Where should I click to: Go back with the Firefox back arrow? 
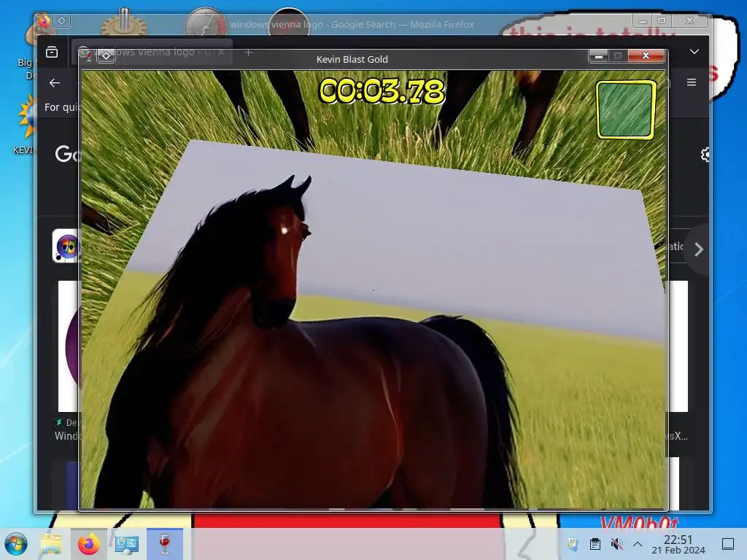pyautogui.click(x=55, y=83)
